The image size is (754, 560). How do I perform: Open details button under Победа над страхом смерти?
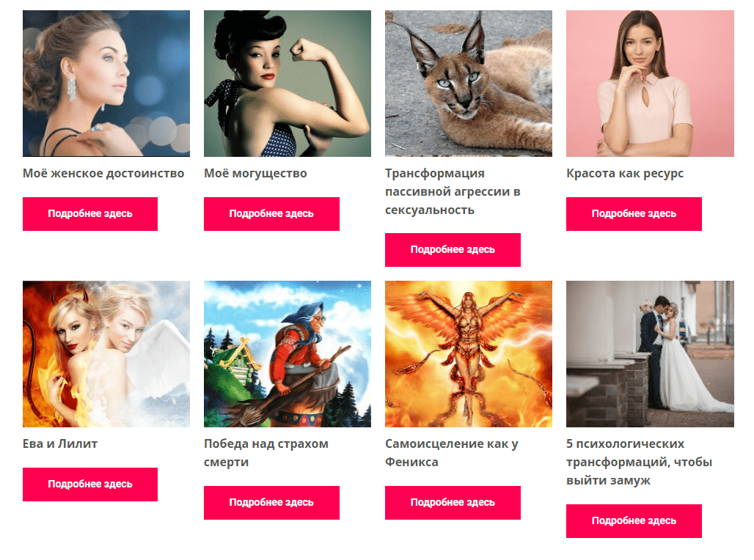click(271, 503)
